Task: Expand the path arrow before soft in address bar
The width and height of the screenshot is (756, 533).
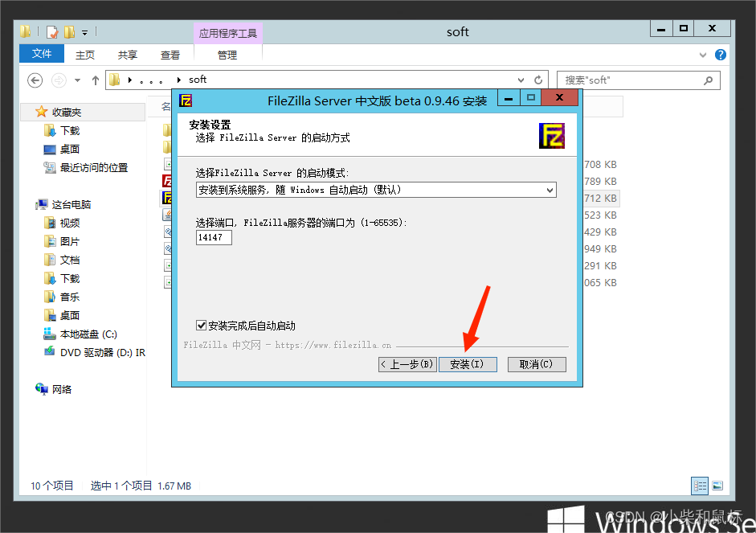Action: click(179, 80)
